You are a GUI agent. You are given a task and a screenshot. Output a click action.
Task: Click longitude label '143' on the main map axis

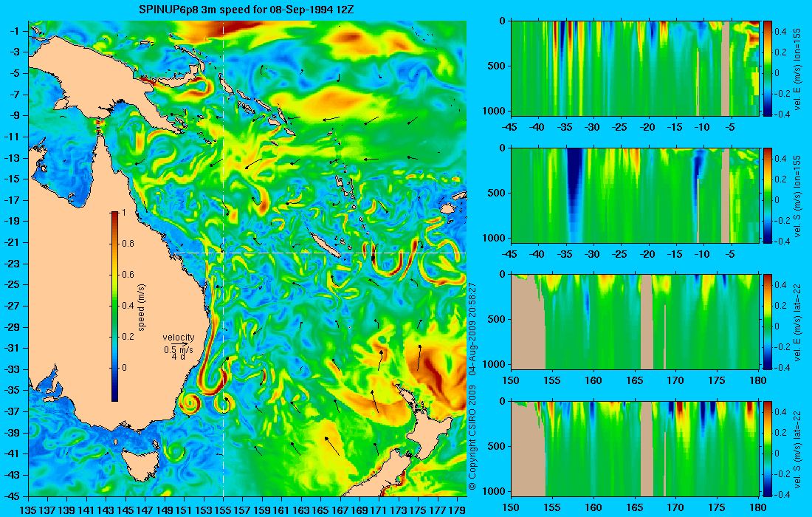coord(106,510)
